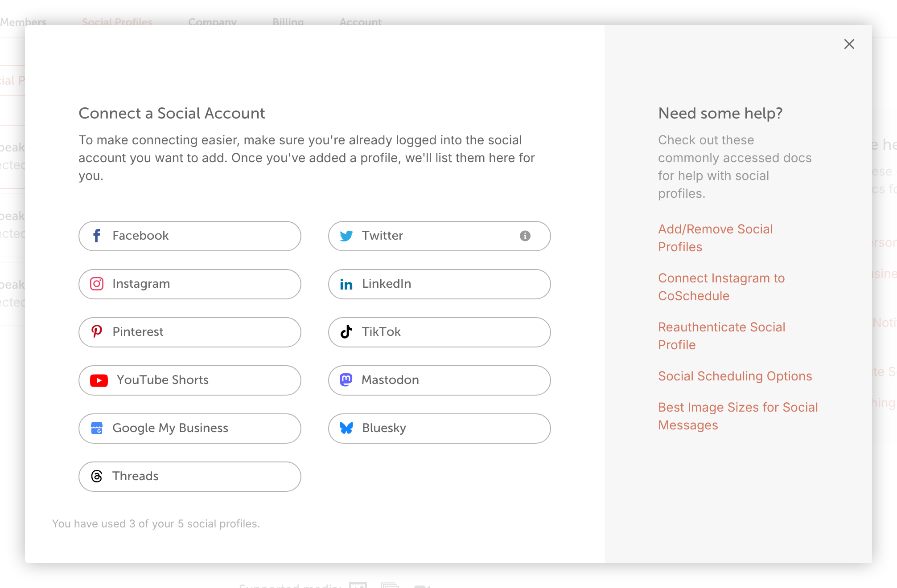This screenshot has height=588, width=897.
Task: Open Connect Instagram to CoSchedule doc
Action: click(721, 287)
